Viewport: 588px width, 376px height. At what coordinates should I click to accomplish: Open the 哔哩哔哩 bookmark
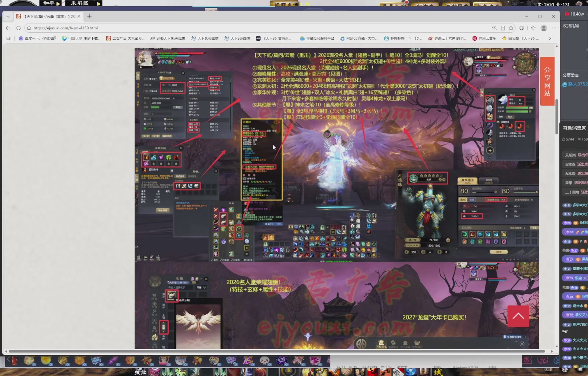point(403,38)
